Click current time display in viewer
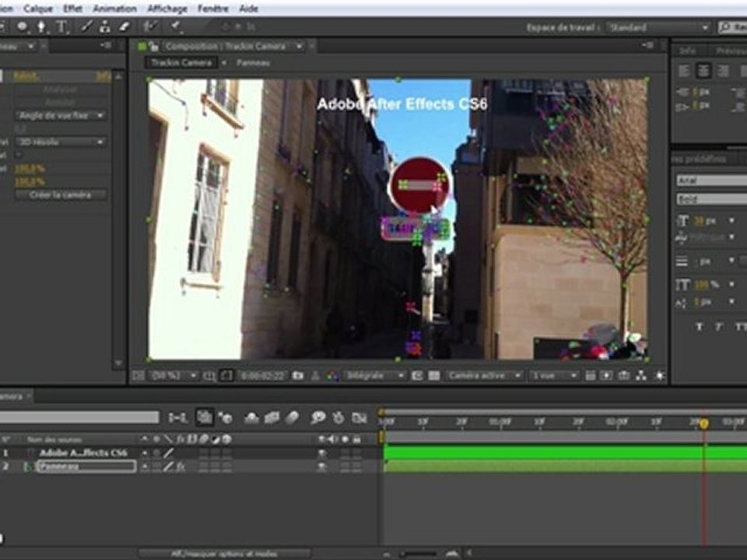 (x=262, y=376)
